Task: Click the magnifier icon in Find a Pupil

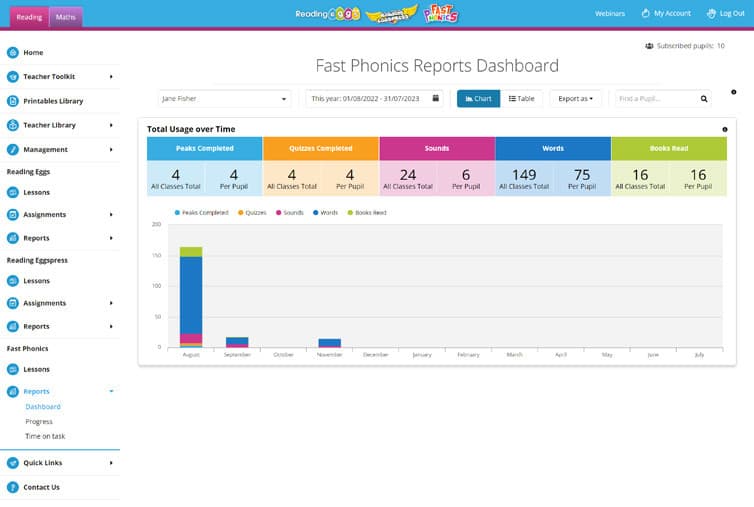Action: (704, 99)
